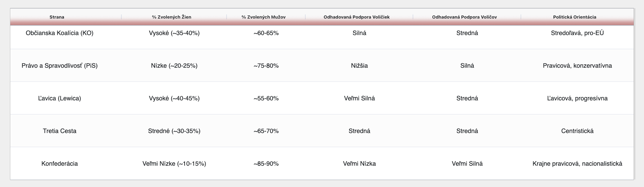644x187 pixels.
Task: Select the Centristická orientation cell
Action: pos(577,131)
